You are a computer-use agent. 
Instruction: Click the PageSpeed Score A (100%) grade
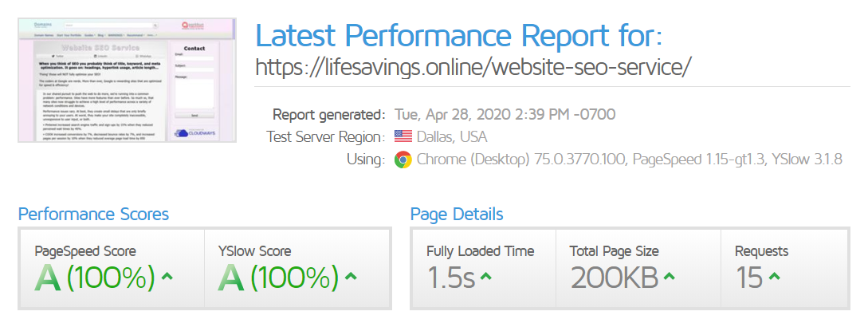click(x=95, y=277)
